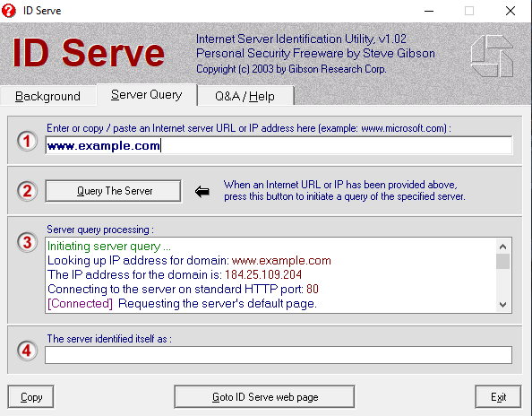Click the black left-pointing arrow icon
The image size is (532, 416).
202,192
